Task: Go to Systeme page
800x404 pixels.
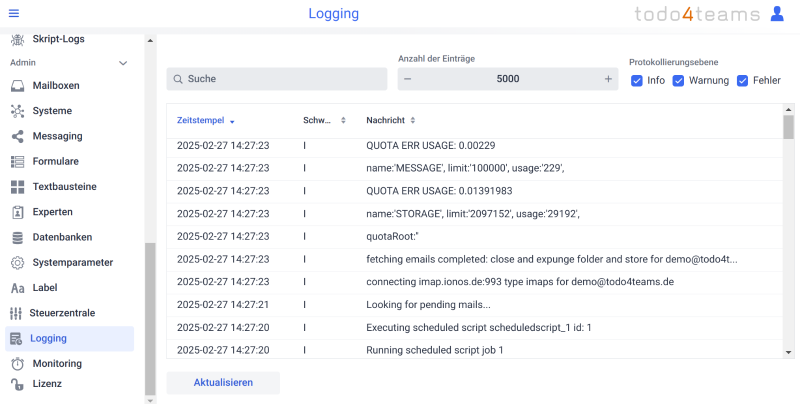Action: pos(52,111)
